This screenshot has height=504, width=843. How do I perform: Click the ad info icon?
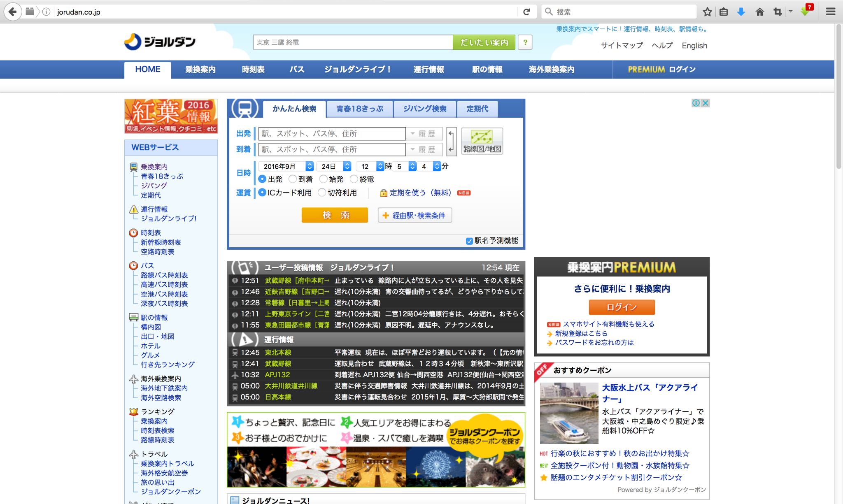696,103
